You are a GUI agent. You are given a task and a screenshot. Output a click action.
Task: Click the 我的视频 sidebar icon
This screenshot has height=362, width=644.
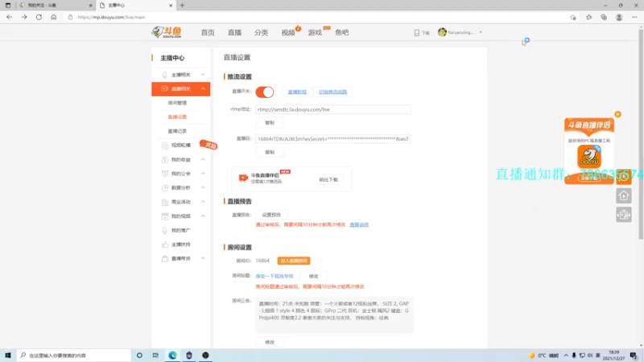point(165,216)
